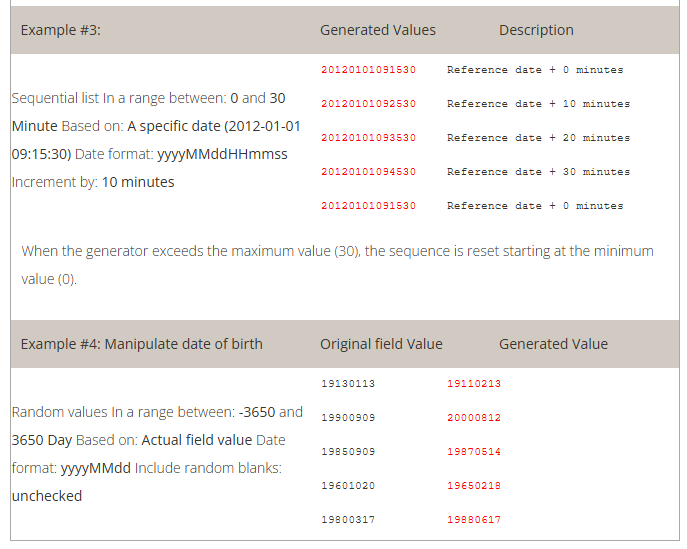Click 'Example #4: Manipulate date of birth' header
Screen dimensions: 687x549
click(141, 344)
